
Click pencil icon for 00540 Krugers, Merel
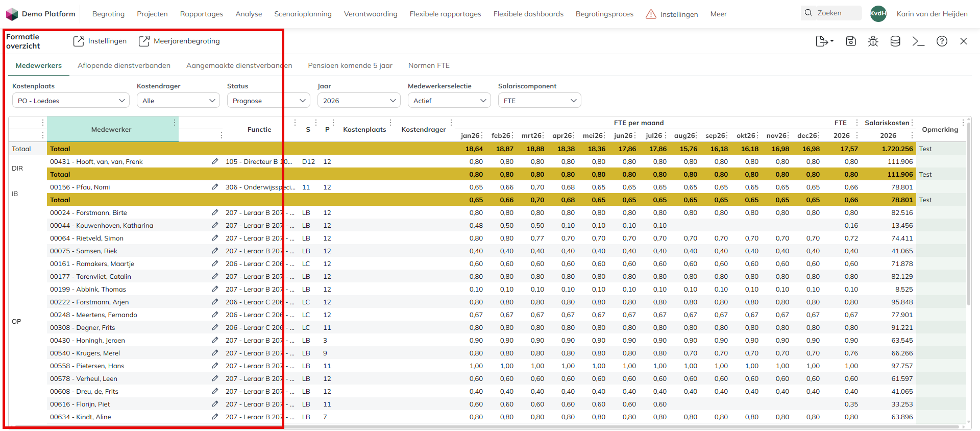click(215, 353)
